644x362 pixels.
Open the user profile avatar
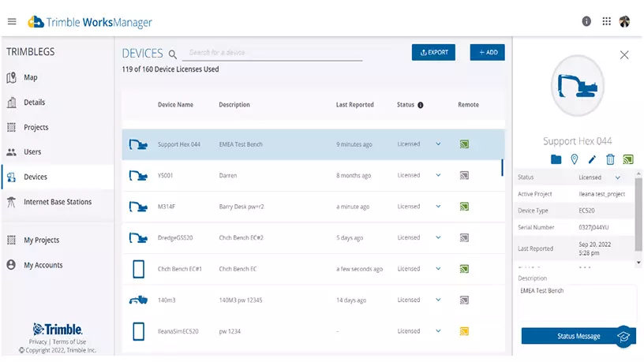click(x=624, y=21)
